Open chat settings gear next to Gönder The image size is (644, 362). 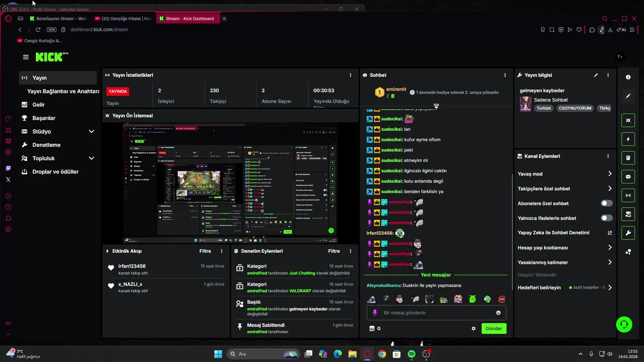click(x=473, y=329)
